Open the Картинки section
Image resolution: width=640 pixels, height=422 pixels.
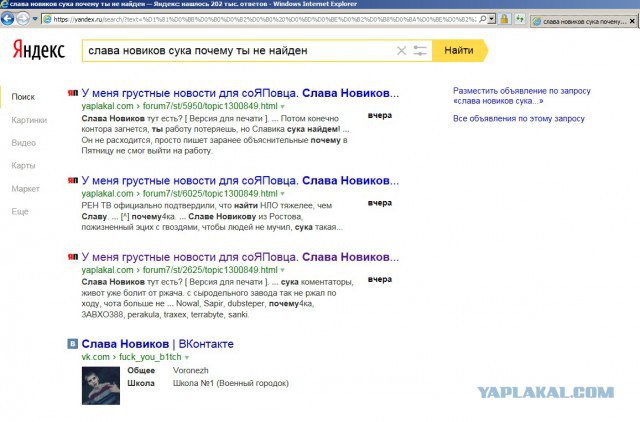(x=29, y=120)
